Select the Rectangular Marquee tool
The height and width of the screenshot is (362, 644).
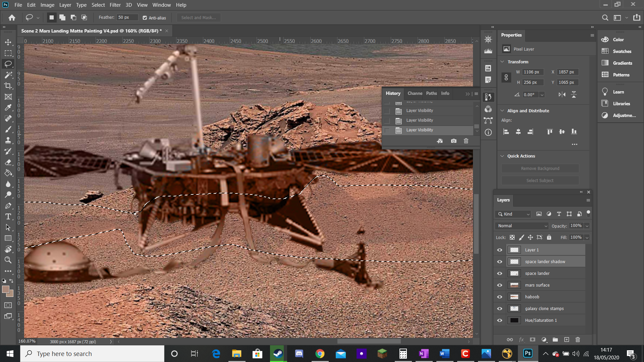[x=8, y=53]
